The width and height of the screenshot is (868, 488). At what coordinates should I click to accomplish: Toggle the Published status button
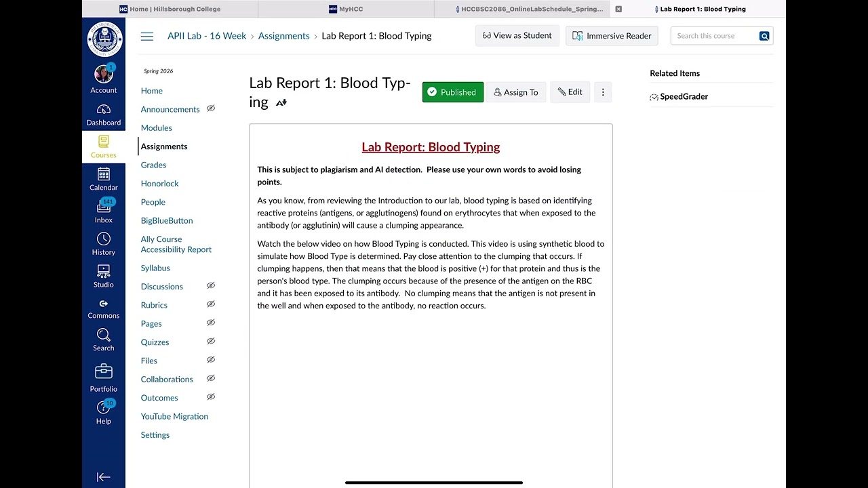[453, 92]
